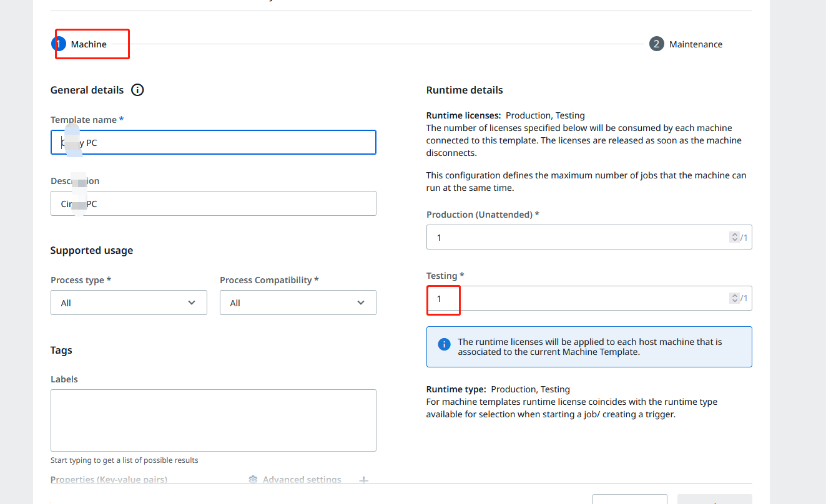Focus the Labels text box
The image size is (826, 504).
[x=214, y=420]
